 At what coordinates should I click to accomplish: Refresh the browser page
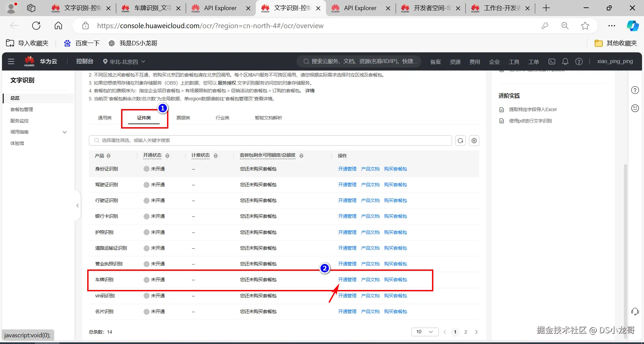(x=36, y=26)
